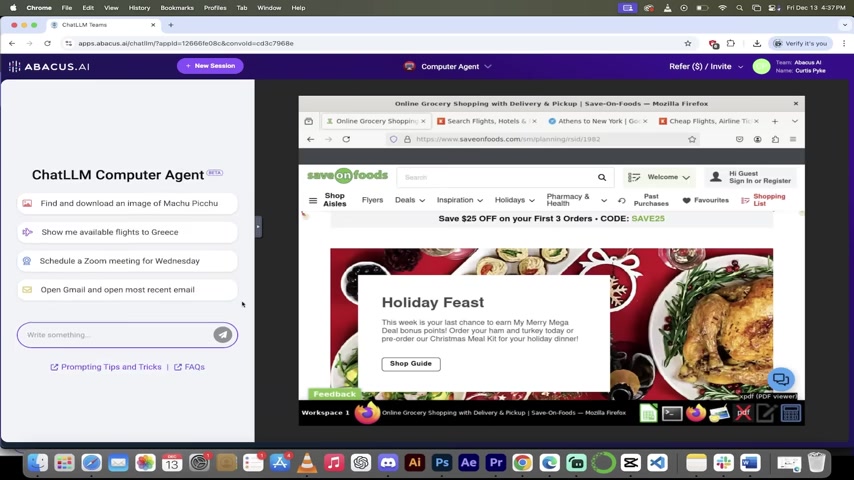Open Photoshop from the macOS dock
Image resolution: width=854 pixels, height=480 pixels.
(442, 463)
